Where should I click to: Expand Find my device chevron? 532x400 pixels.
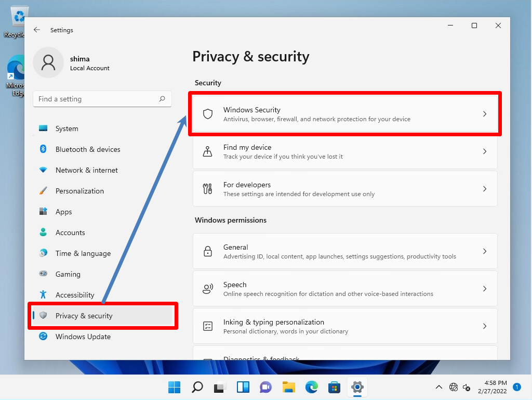coord(485,151)
